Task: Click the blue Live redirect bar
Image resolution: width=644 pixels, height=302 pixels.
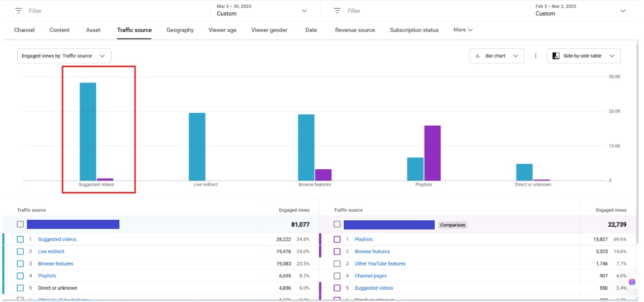Action: (x=197, y=147)
